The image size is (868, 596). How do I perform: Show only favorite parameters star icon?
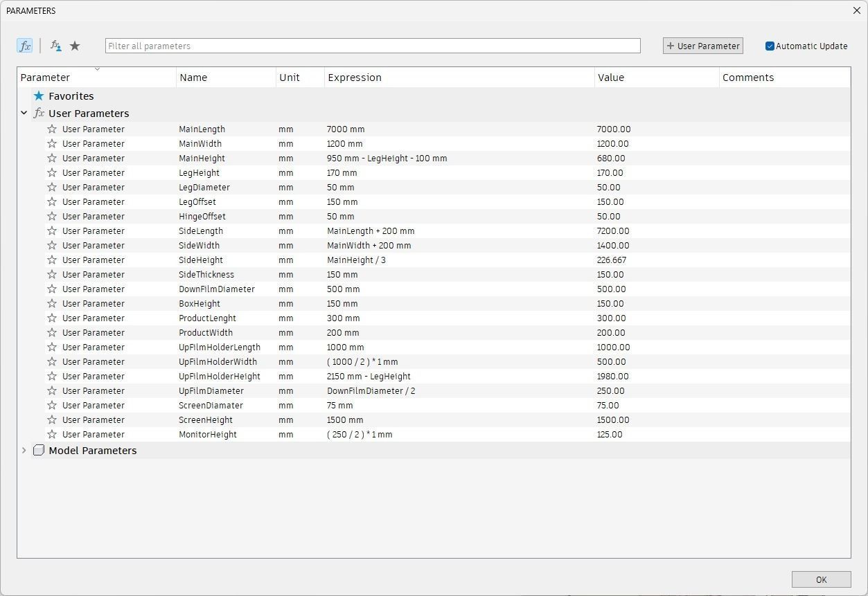click(75, 46)
